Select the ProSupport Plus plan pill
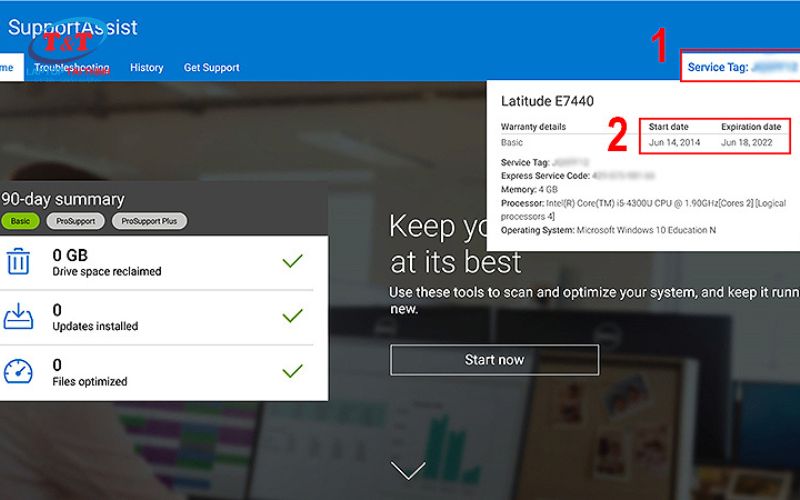Viewport: 800px width, 500px height. [x=149, y=221]
